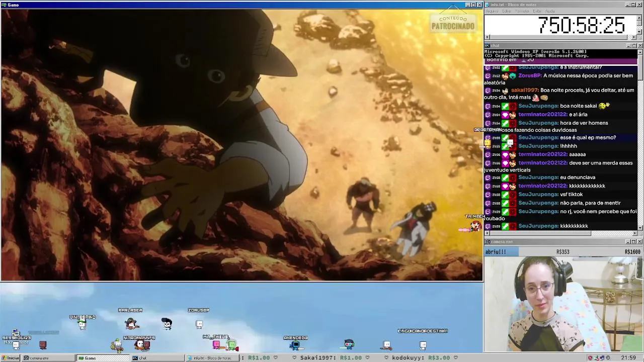Open the Formatar menu in Bloco de notas
This screenshot has width=644, height=362.
522,11
